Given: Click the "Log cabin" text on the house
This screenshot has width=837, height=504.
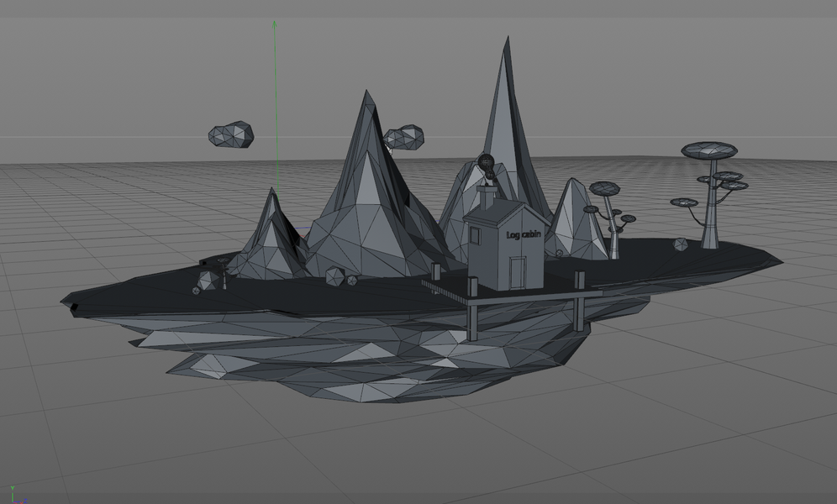Looking at the screenshot, I should (x=524, y=234).
